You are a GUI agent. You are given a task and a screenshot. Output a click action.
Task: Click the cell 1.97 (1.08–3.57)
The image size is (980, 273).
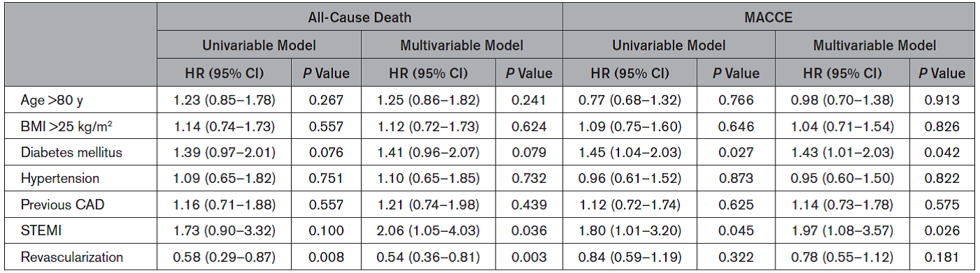click(842, 230)
